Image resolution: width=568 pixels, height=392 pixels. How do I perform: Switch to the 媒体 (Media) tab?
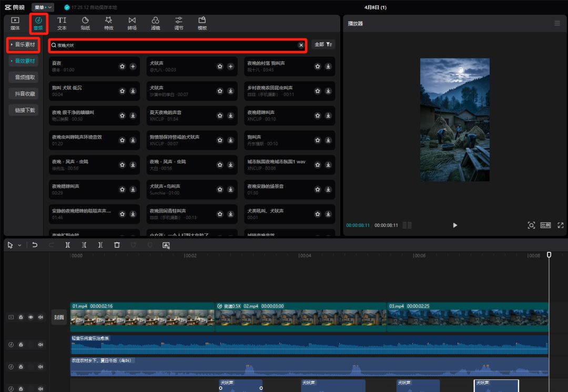coord(15,23)
